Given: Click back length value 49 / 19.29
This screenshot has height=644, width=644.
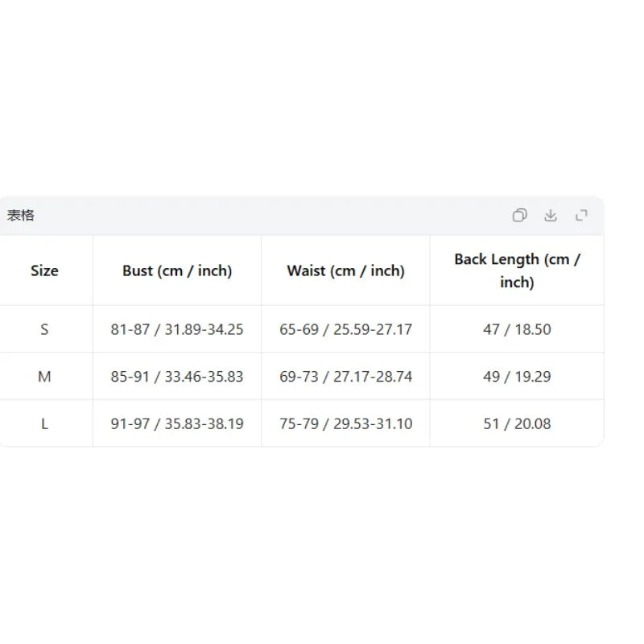Looking at the screenshot, I should 517,377.
